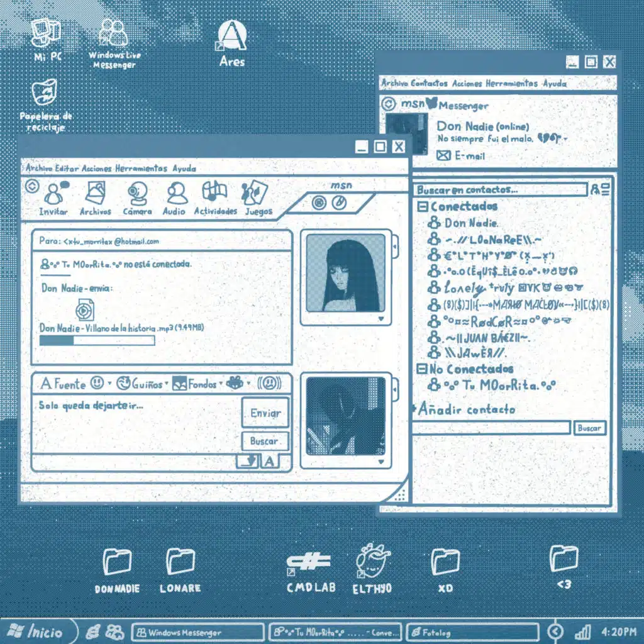
Task: Open the ELTHYO heart shortcut
Action: click(372, 561)
